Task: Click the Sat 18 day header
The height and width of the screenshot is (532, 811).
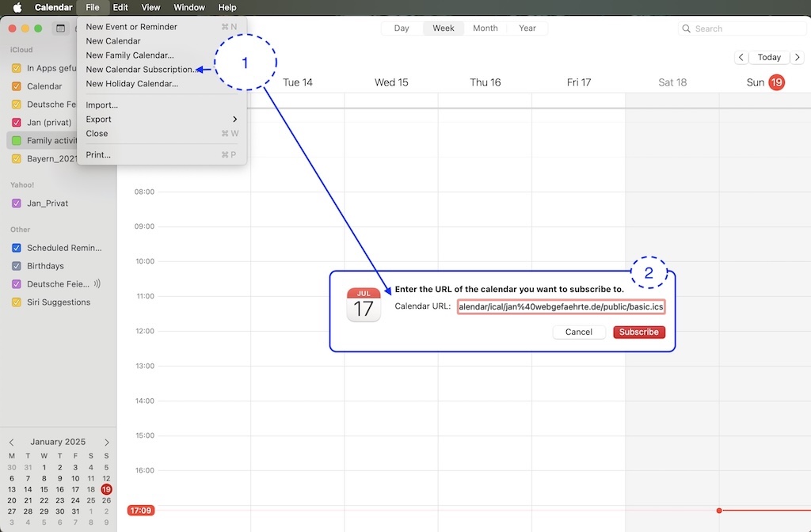Action: click(x=672, y=82)
